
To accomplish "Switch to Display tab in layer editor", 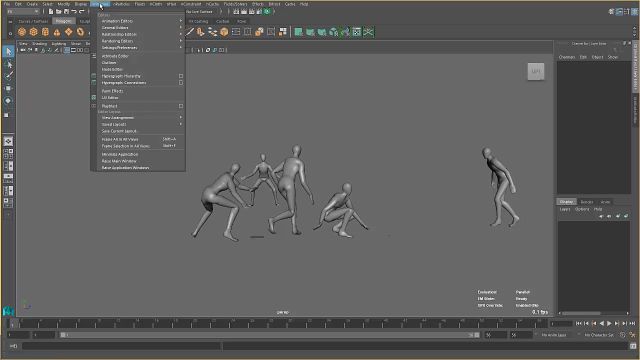I will (567, 202).
